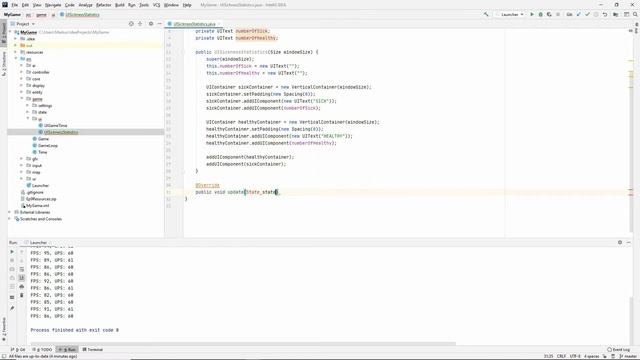Expand the display package
The image size is (640, 360).
point(22,85)
